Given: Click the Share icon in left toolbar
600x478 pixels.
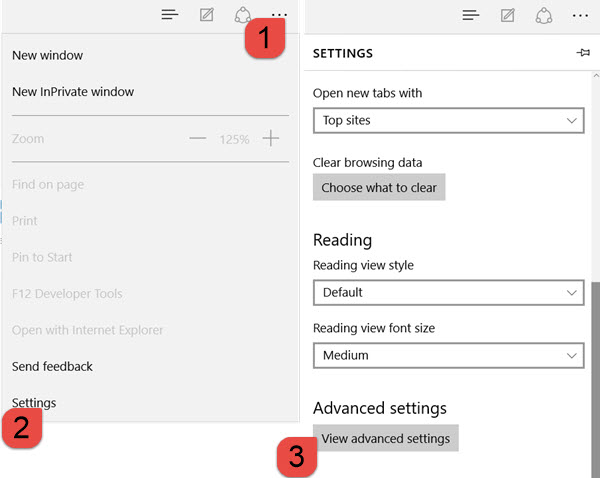Looking at the screenshot, I should (x=243, y=15).
